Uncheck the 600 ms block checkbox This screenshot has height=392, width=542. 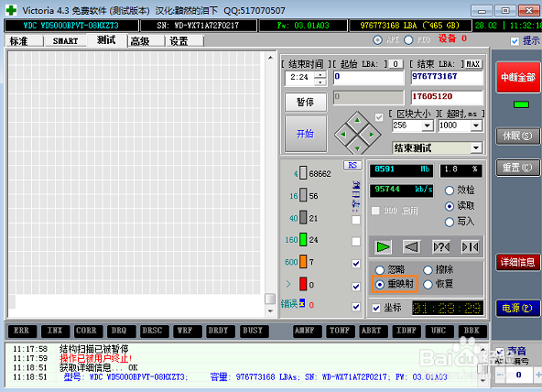(356, 264)
